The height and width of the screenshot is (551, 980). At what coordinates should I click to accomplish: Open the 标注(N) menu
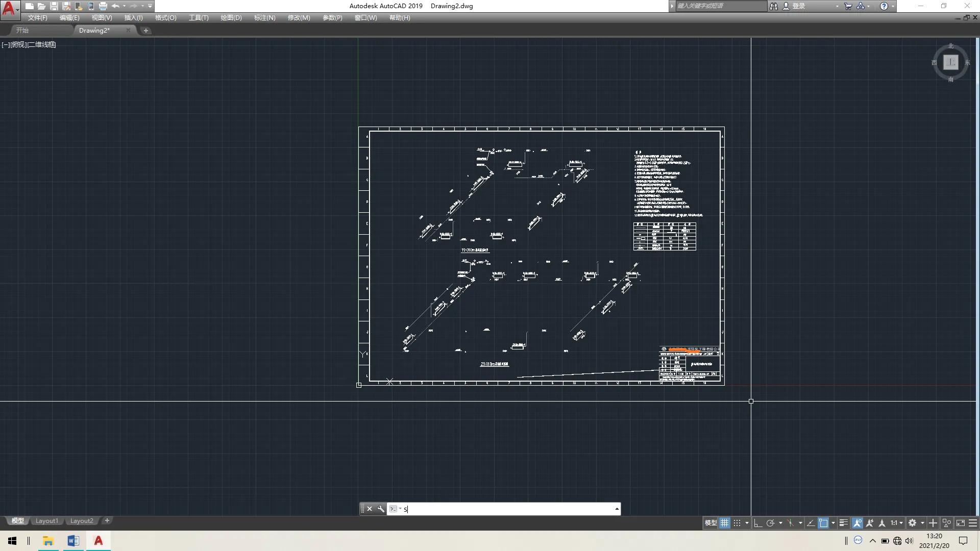click(264, 17)
